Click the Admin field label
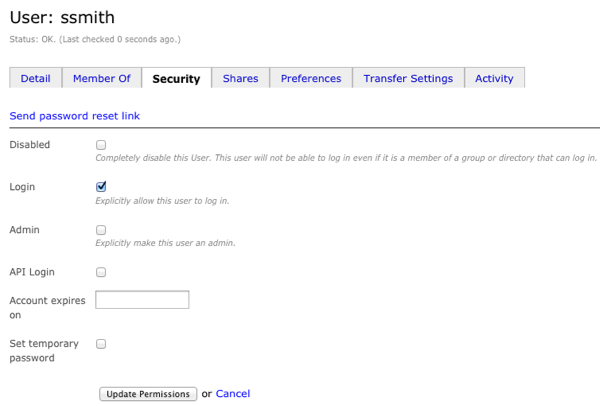The width and height of the screenshot is (600, 406). (24, 230)
